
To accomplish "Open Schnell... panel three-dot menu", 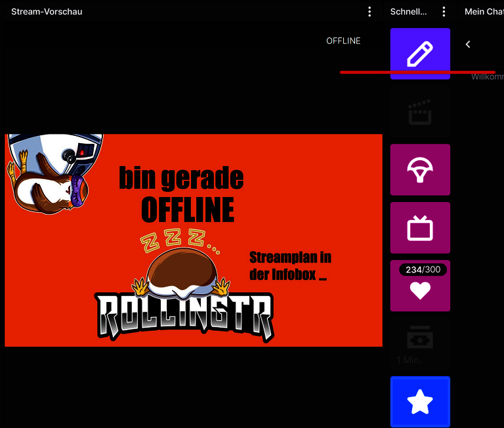I will pyautogui.click(x=444, y=12).
